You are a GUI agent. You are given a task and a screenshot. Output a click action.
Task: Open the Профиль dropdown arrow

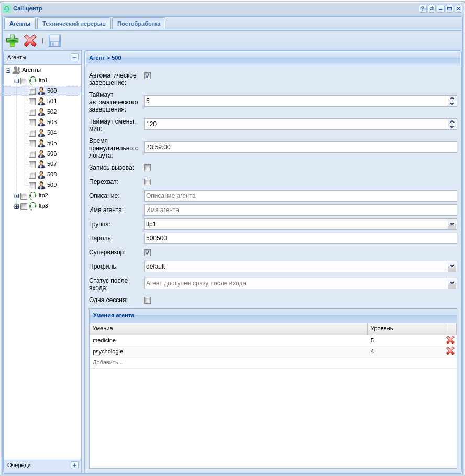452,267
